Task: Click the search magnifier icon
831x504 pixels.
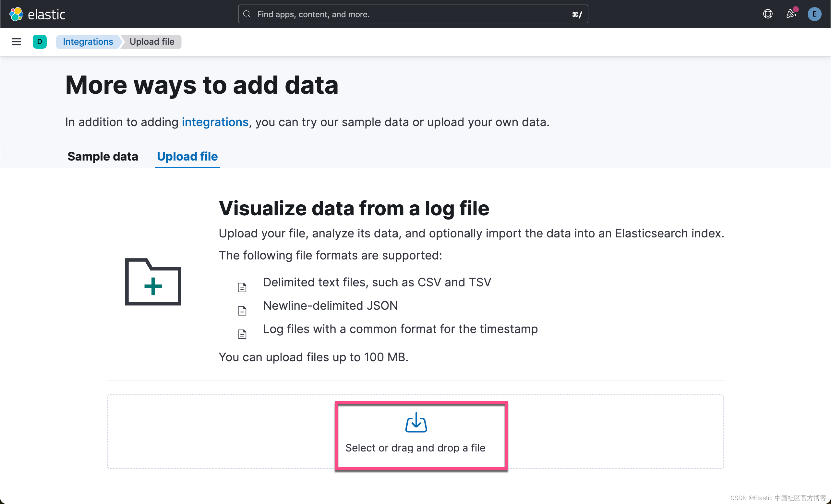Action: point(247,14)
